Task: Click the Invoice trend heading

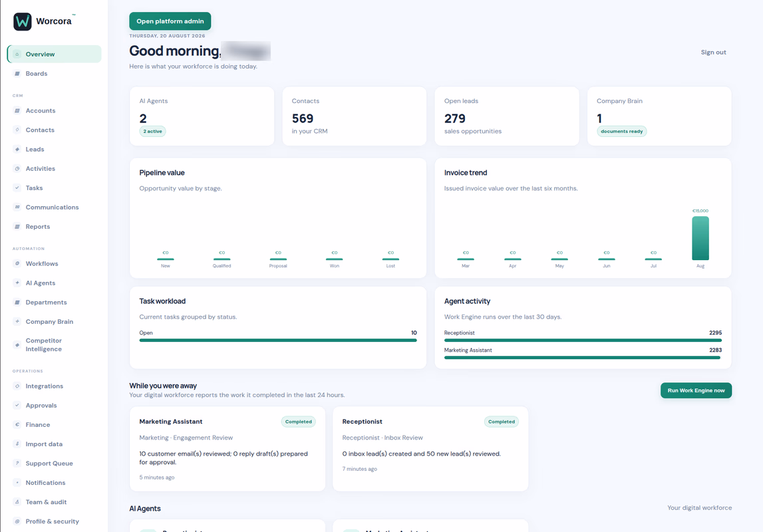Action: click(x=466, y=173)
